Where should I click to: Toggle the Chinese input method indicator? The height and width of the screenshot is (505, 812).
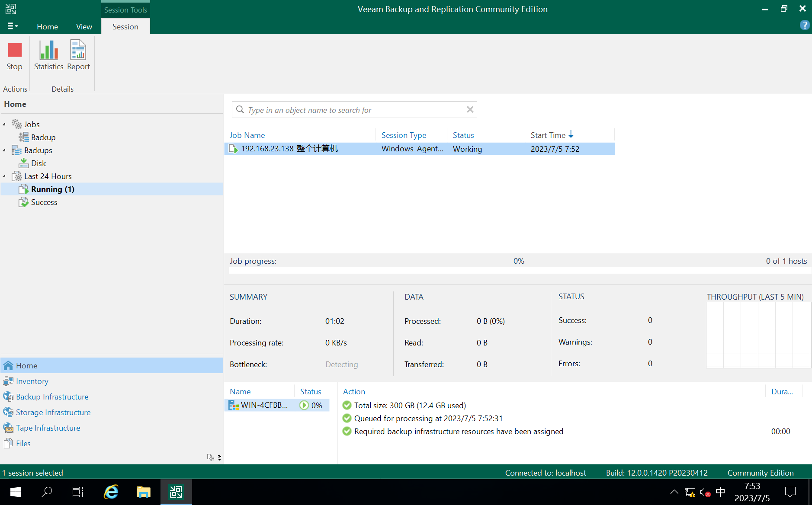720,492
